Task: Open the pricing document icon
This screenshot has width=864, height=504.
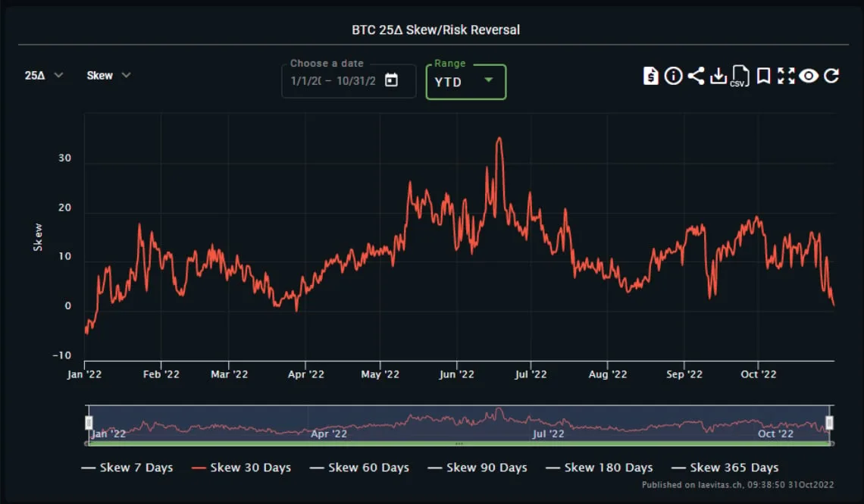Action: click(650, 76)
